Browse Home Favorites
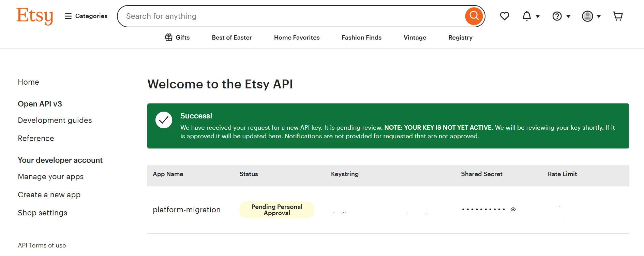This screenshot has width=644, height=256. [x=297, y=38]
